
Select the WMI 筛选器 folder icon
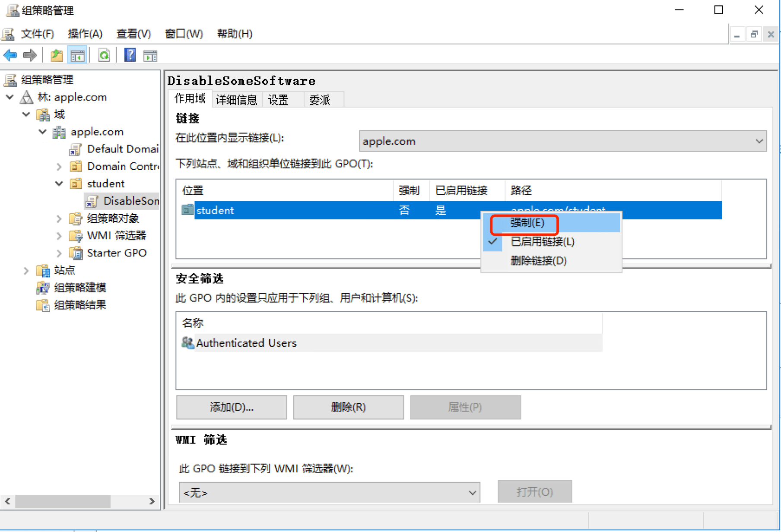pyautogui.click(x=76, y=236)
